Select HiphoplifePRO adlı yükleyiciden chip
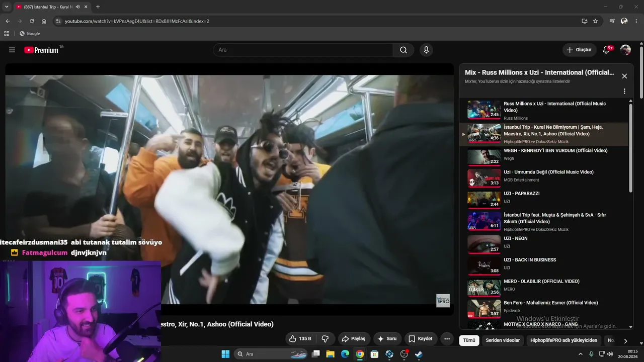 [563, 340]
